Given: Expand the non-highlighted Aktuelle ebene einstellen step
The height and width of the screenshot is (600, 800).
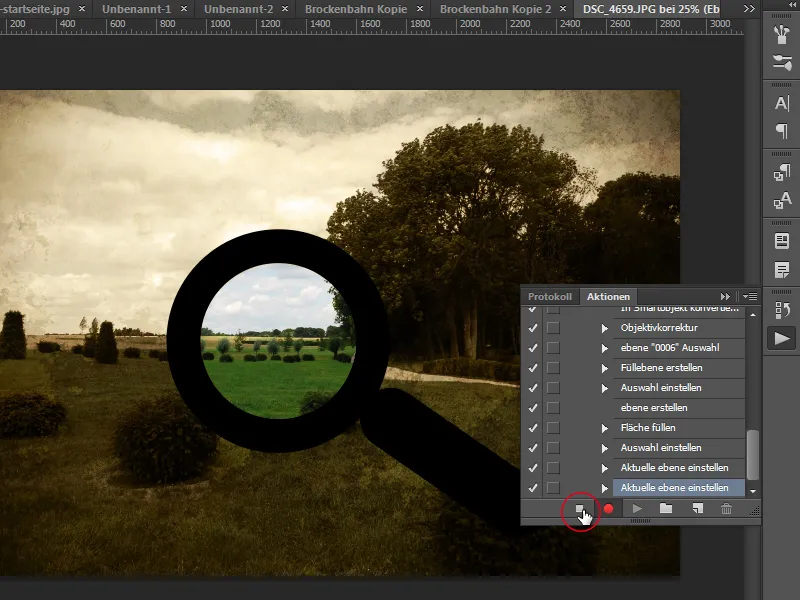Looking at the screenshot, I should pos(605,468).
